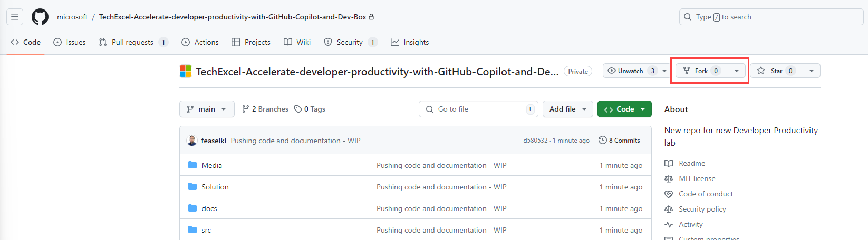Expand the Star lists dropdown arrow
Screen dimensions: 868x240
[812, 71]
